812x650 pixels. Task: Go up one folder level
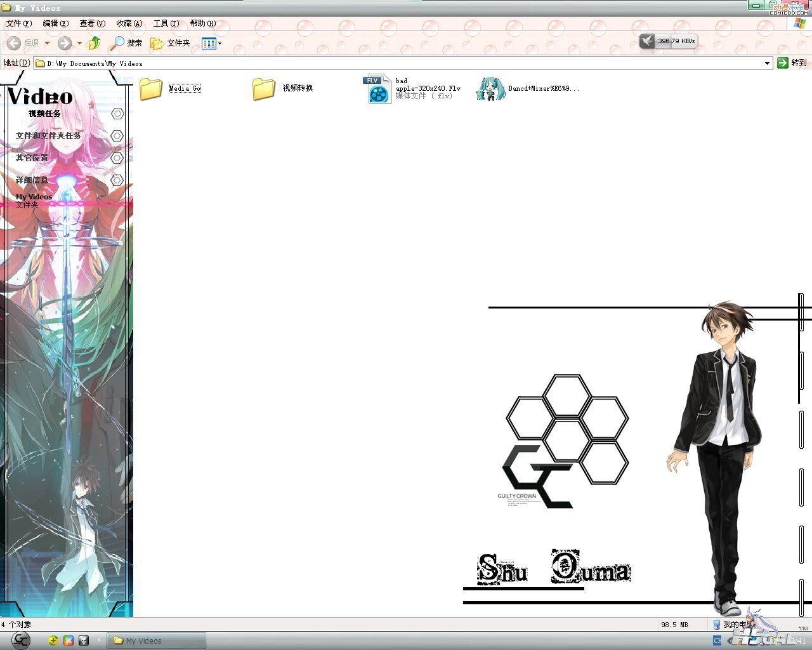[x=95, y=43]
